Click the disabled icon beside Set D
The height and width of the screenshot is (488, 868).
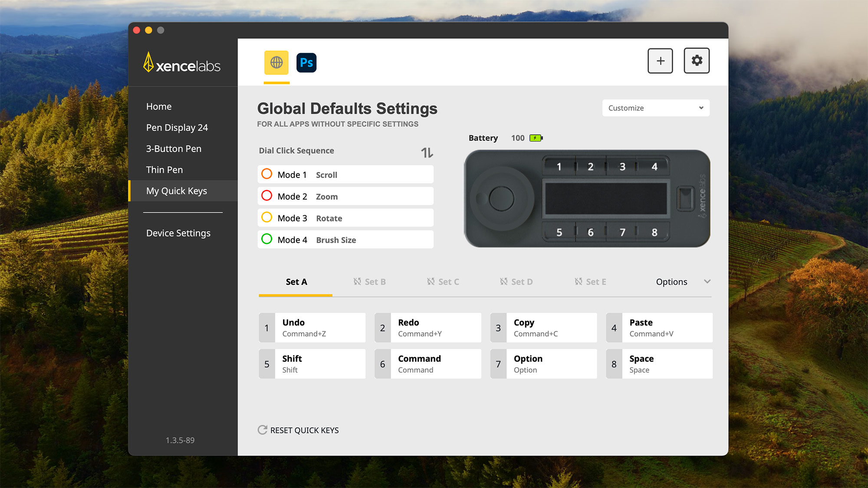[503, 281]
